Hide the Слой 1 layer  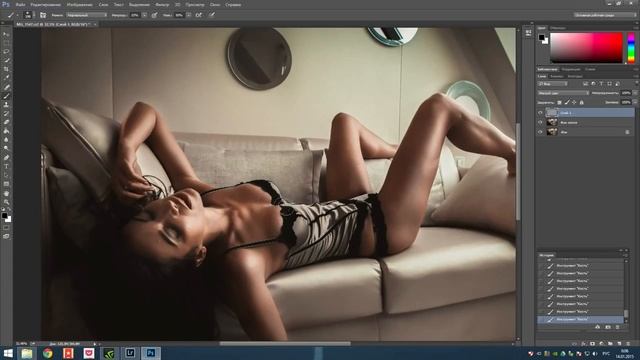(x=540, y=113)
